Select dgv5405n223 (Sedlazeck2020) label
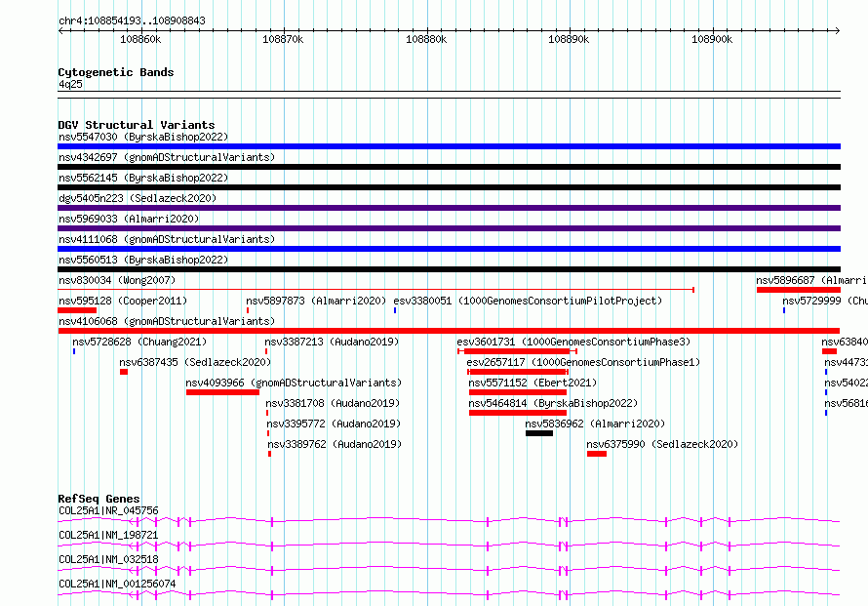Screen dimensions: 868x606 click(x=138, y=198)
